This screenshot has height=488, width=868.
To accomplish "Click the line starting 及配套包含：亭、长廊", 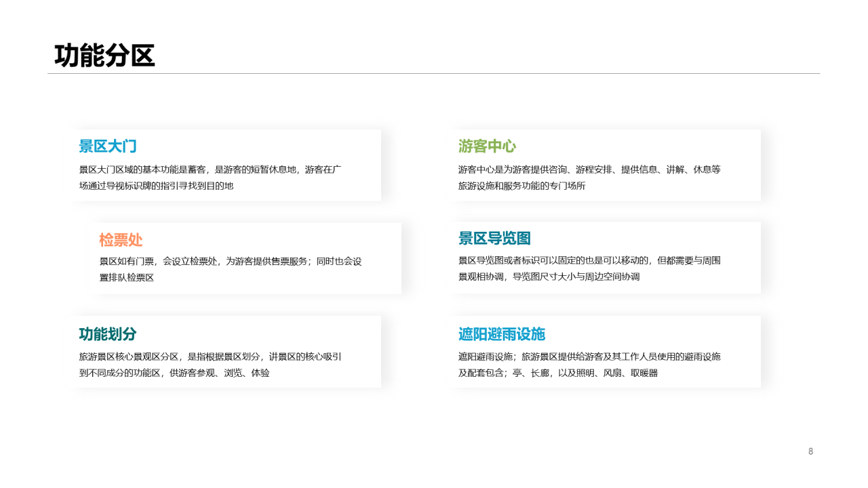I will [x=558, y=373].
